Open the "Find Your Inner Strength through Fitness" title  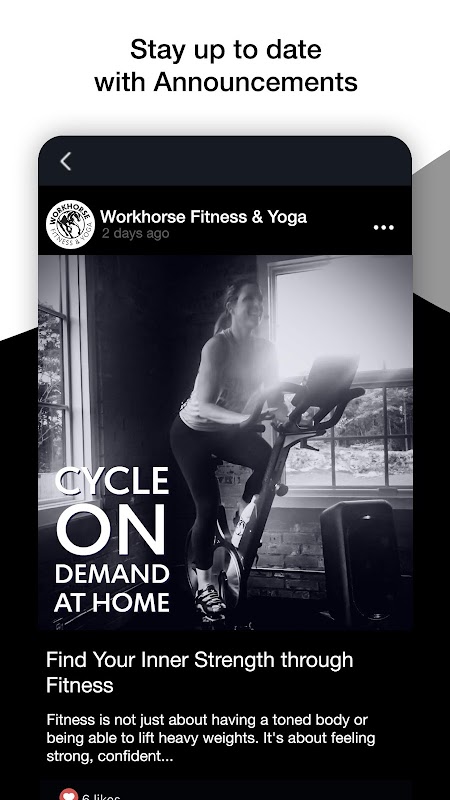tap(199, 672)
